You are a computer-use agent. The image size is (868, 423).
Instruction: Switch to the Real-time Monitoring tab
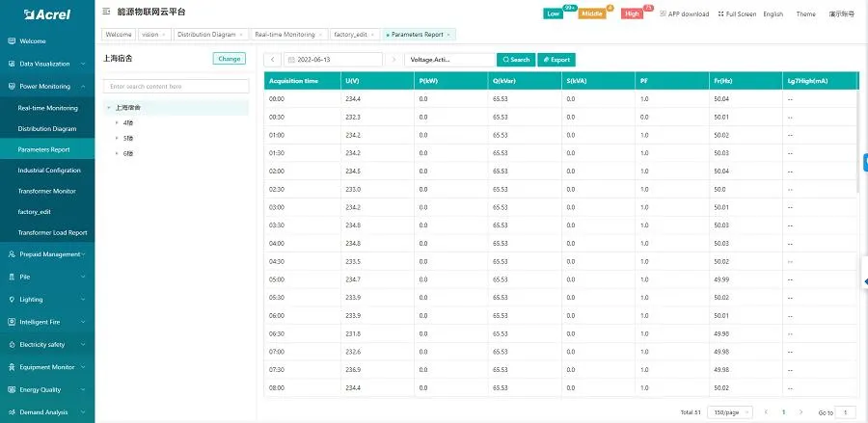point(285,35)
